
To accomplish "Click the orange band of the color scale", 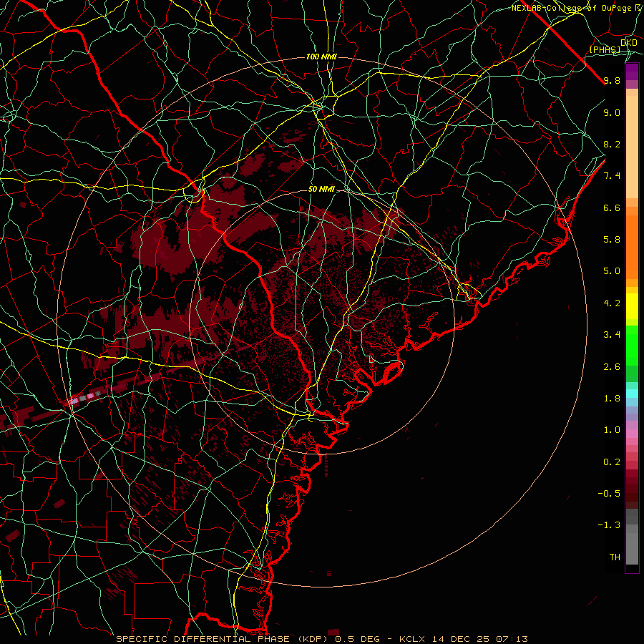I will (x=632, y=246).
